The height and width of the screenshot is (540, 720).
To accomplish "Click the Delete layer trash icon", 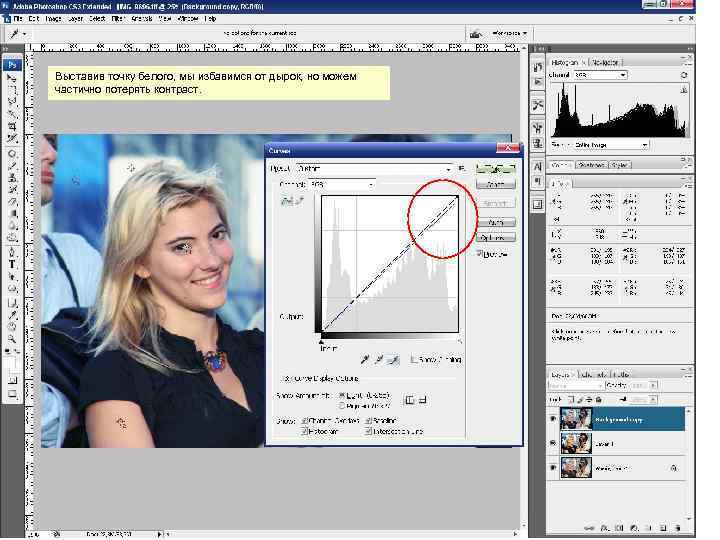I will click(x=678, y=528).
